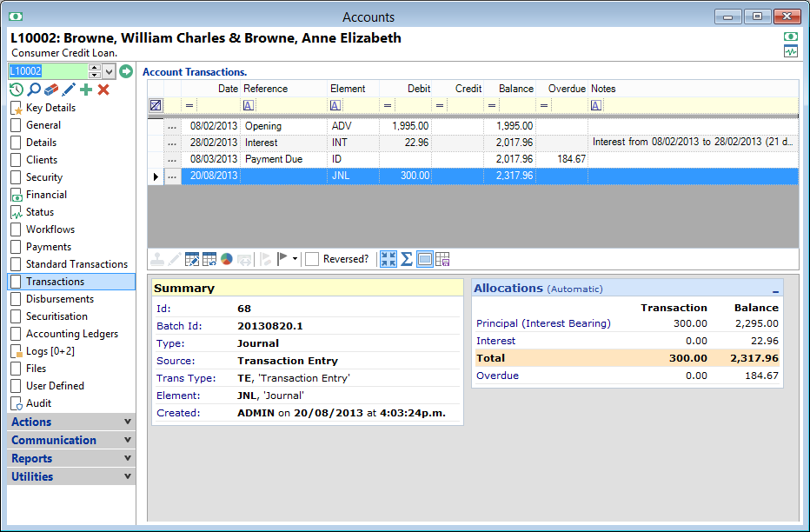
Task: Click ellipsis button on the Opening row
Action: (172, 127)
